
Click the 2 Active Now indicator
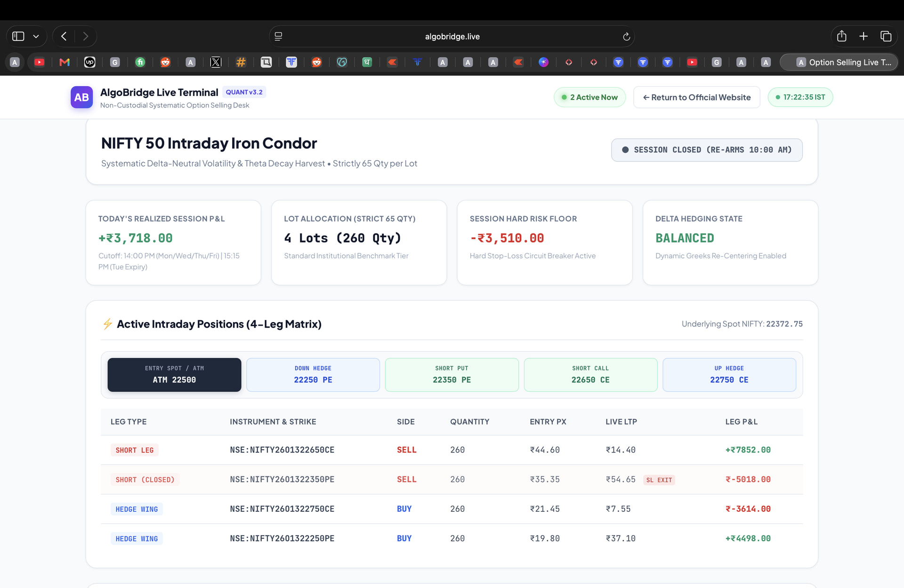coord(589,97)
